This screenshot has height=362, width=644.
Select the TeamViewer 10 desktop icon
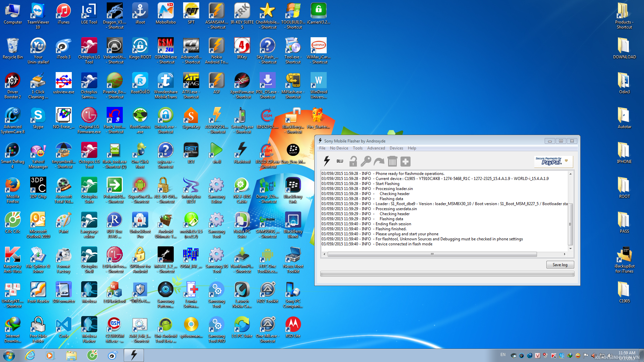[x=38, y=16]
